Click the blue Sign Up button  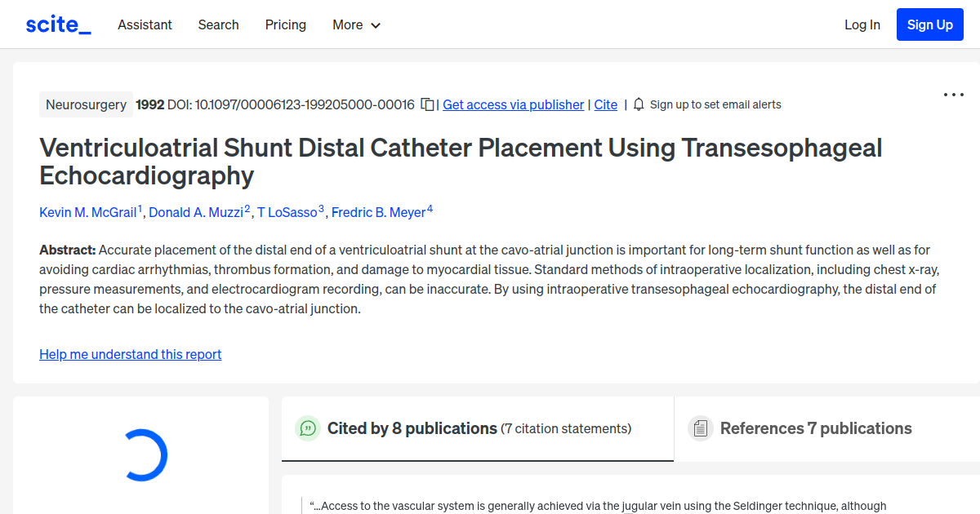929,24
